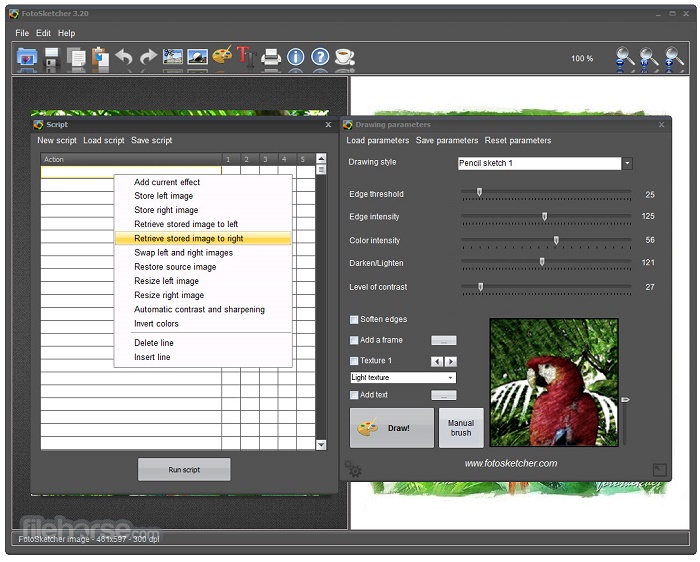The image size is (700, 562).
Task: Open drawing parameters via palette icon
Action: pyautogui.click(x=222, y=57)
